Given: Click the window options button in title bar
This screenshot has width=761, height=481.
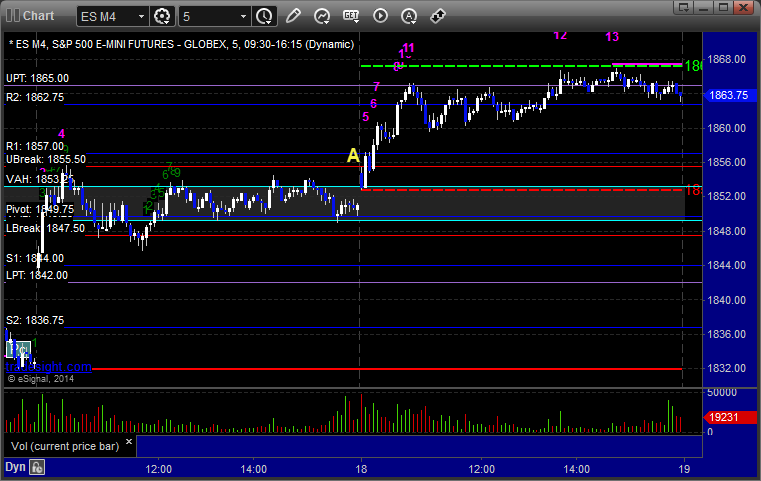Looking at the screenshot, I should tap(684, 7).
